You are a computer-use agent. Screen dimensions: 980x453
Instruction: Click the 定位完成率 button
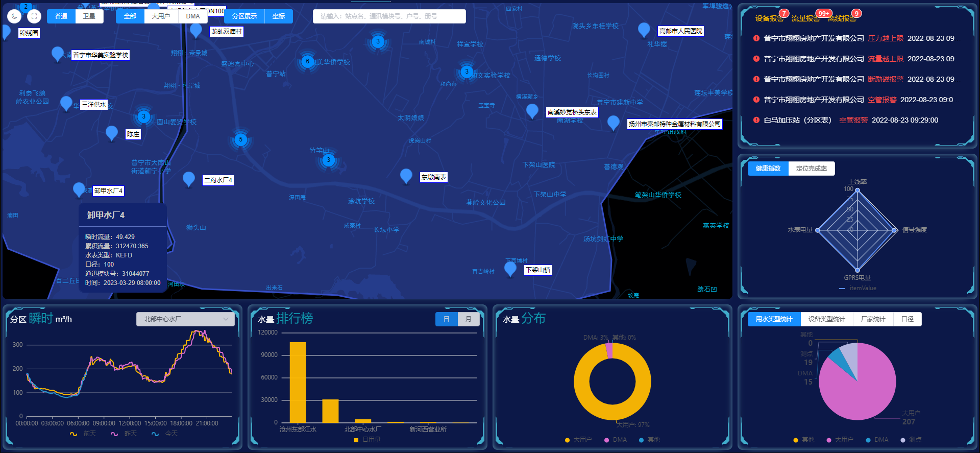[812, 169]
